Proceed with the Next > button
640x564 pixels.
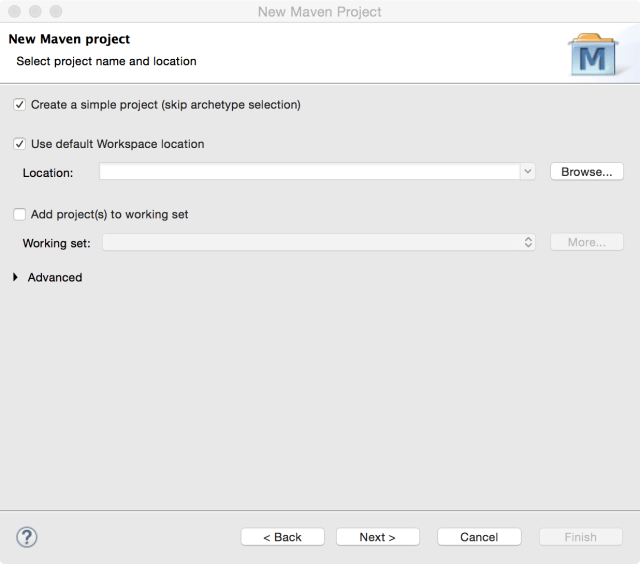[378, 537]
